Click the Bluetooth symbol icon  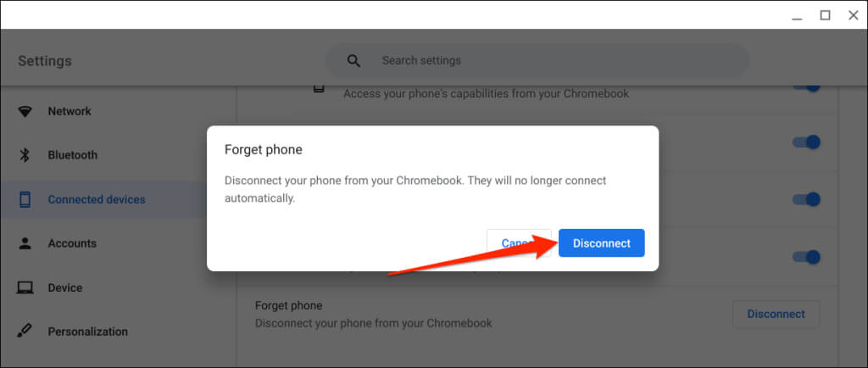(25, 155)
